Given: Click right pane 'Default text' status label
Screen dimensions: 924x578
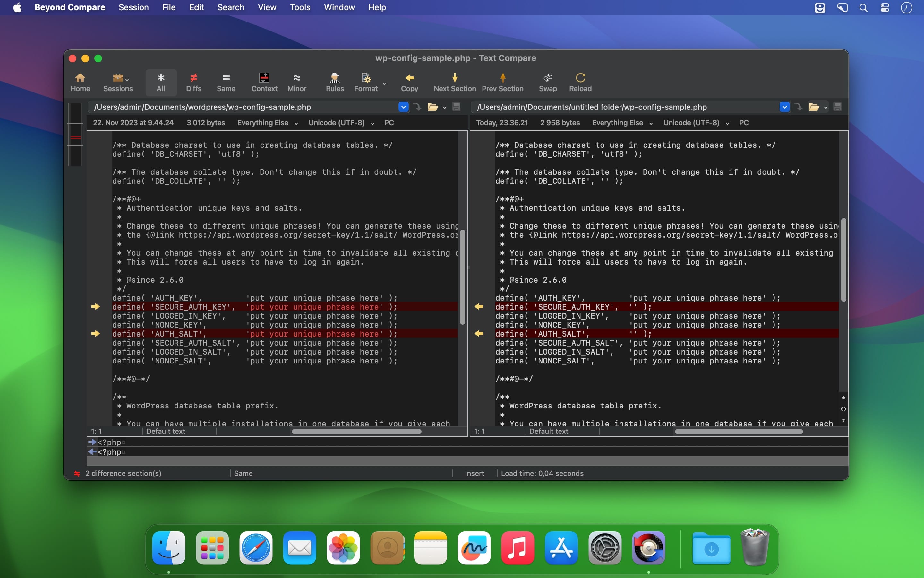Looking at the screenshot, I should point(549,431).
